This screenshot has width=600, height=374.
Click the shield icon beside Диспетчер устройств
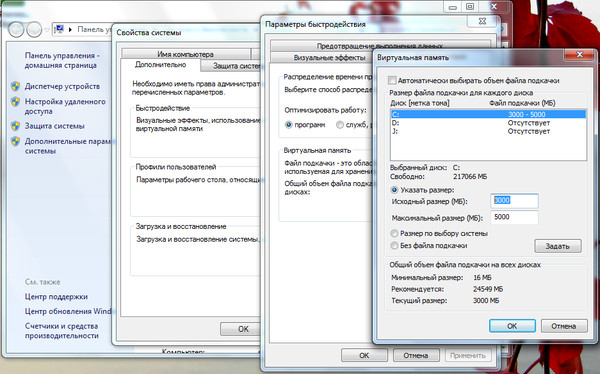tap(15, 86)
